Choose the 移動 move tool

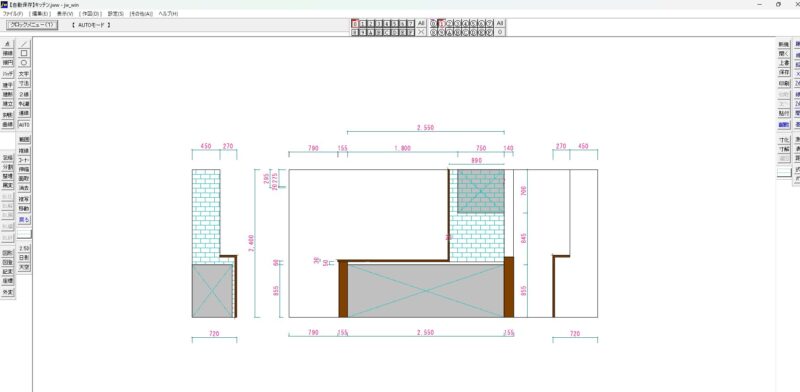click(24, 209)
